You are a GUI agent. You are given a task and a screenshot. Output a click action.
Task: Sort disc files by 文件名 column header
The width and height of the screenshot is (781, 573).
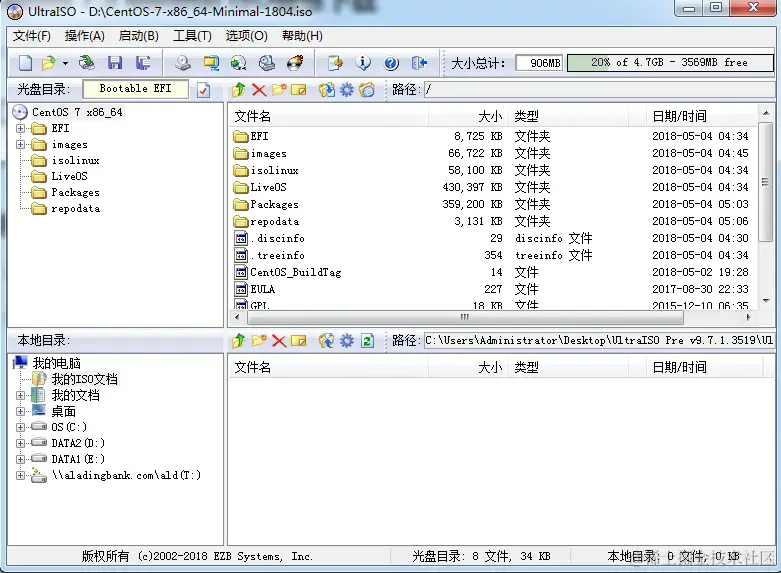pos(329,117)
